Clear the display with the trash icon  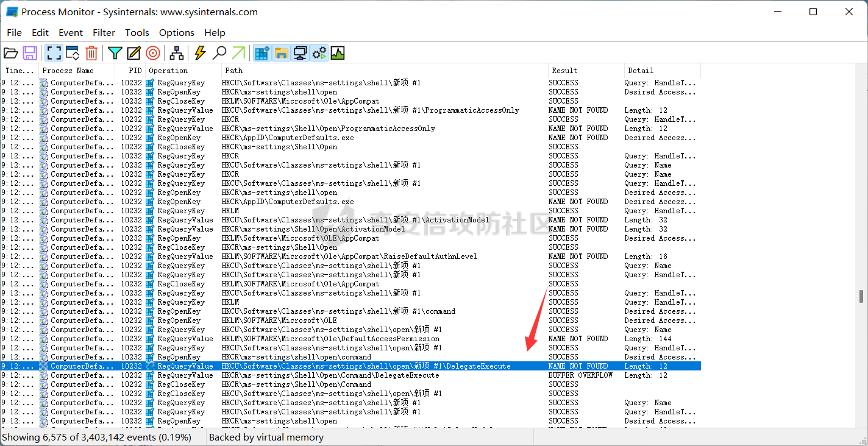coord(91,53)
